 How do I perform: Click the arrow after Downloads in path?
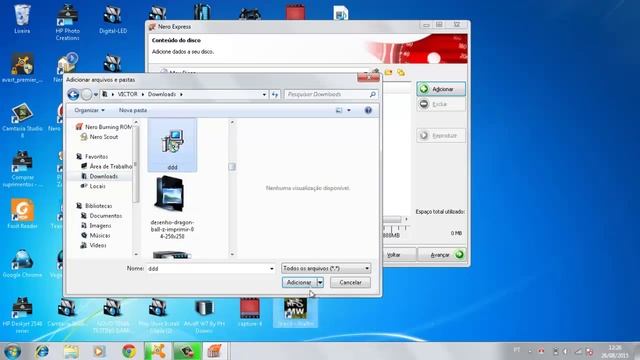click(181, 94)
